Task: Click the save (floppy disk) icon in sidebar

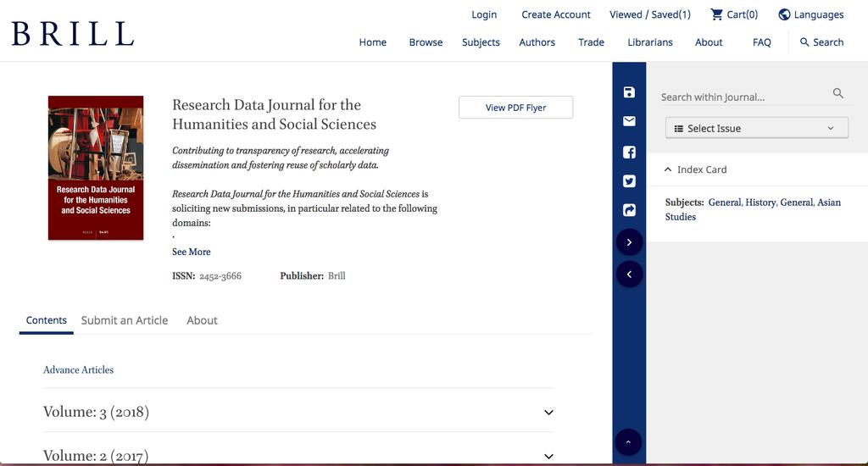Action: point(629,92)
